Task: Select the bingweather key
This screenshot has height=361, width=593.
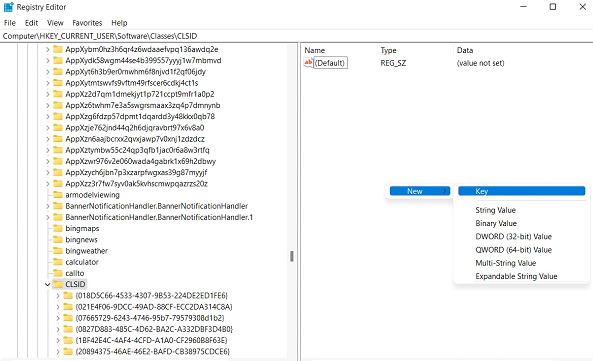Action: (86, 251)
